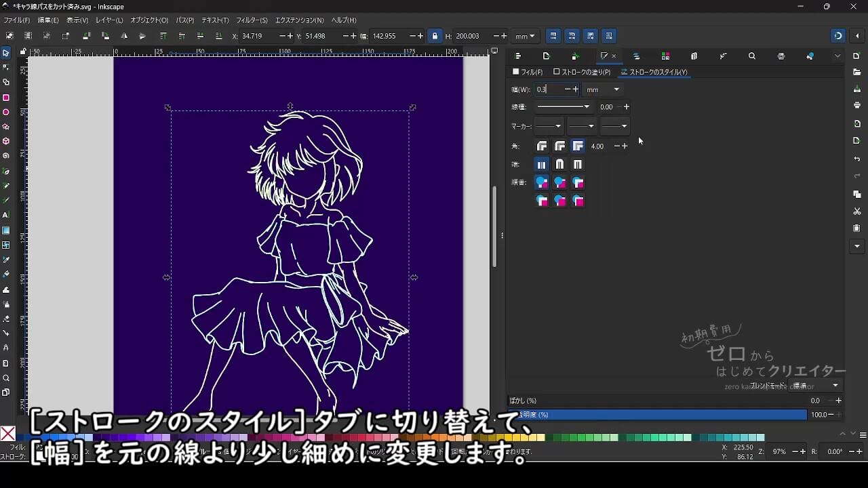Select the round cap style button
Image resolution: width=868 pixels, height=488 pixels.
pyautogui.click(x=559, y=165)
